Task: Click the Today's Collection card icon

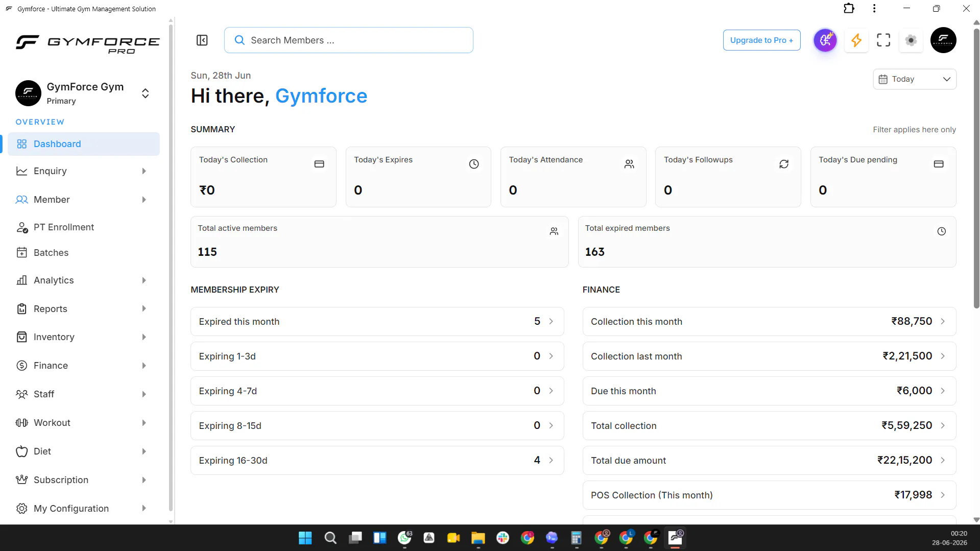Action: (x=319, y=164)
